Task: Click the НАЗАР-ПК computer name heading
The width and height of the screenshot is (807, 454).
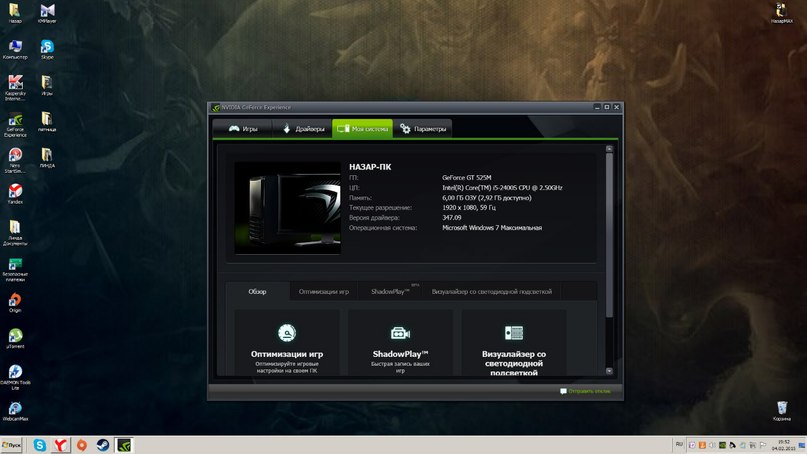Action: [x=370, y=167]
